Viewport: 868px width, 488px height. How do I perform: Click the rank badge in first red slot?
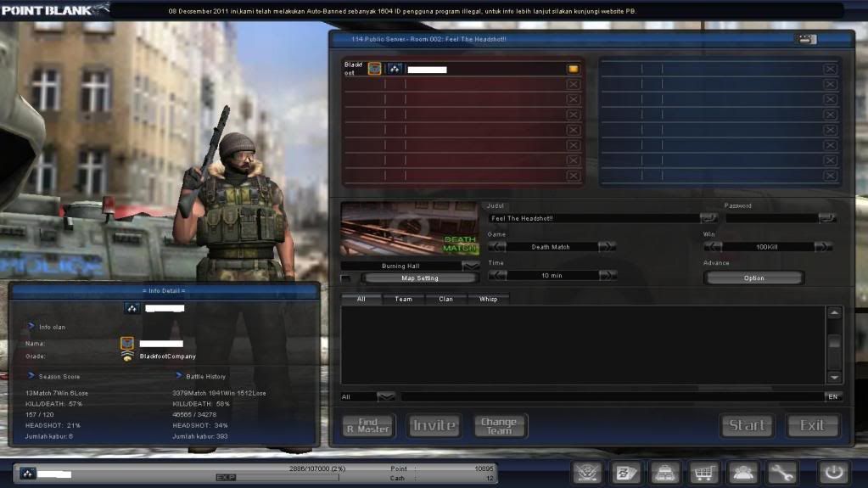click(x=375, y=69)
